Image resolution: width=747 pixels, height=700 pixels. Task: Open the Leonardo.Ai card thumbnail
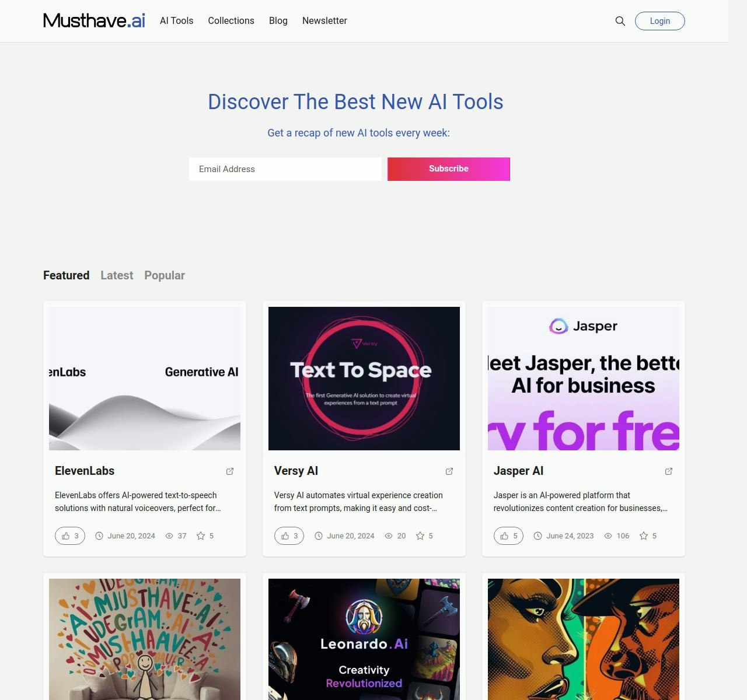(364, 639)
